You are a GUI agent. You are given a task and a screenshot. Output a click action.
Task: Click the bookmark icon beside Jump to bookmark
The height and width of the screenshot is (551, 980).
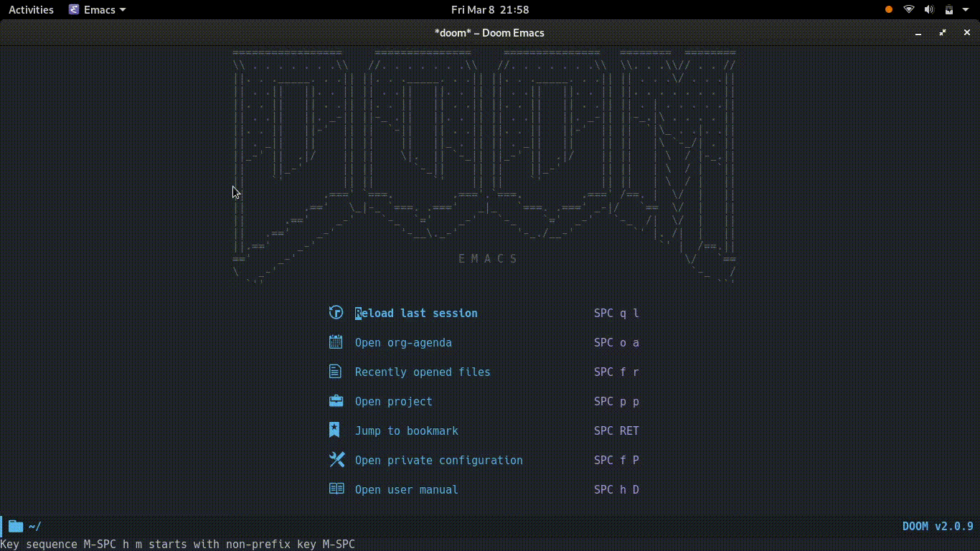click(334, 430)
